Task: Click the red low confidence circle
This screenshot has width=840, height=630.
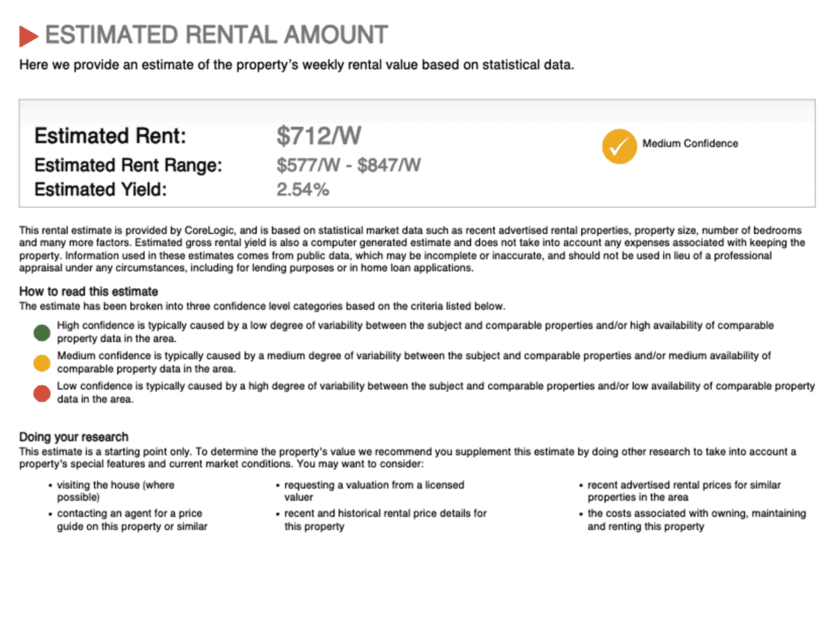Action: (42, 393)
